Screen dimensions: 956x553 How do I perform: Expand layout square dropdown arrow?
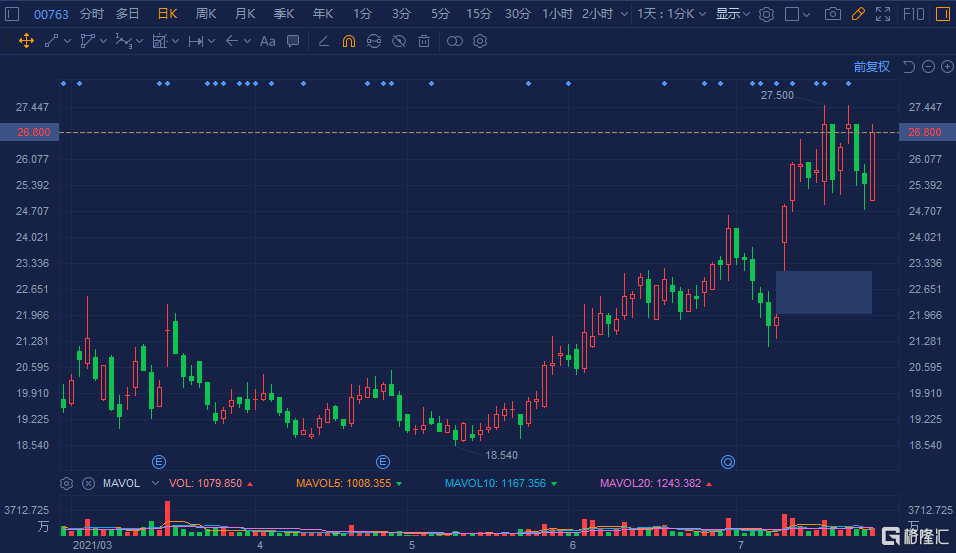[x=807, y=15]
